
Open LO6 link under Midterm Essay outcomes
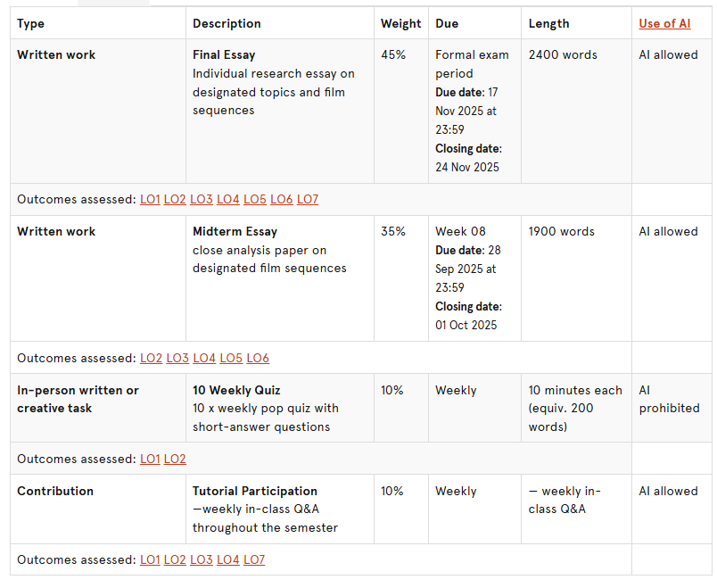258,358
